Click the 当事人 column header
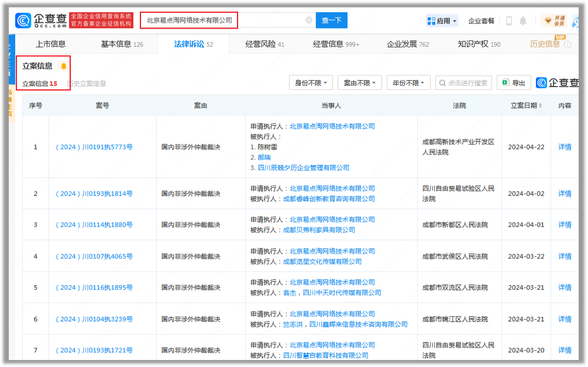The image size is (588, 367). point(331,106)
